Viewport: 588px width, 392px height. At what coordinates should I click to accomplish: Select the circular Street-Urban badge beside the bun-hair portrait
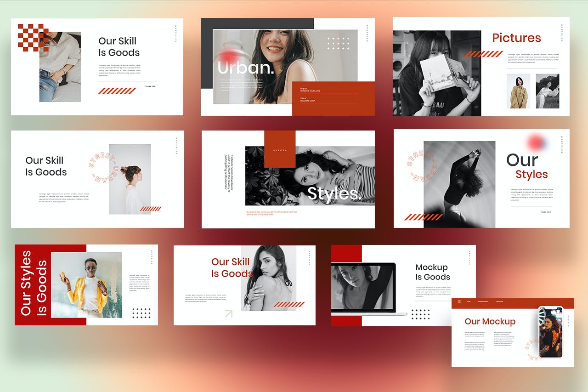(103, 169)
